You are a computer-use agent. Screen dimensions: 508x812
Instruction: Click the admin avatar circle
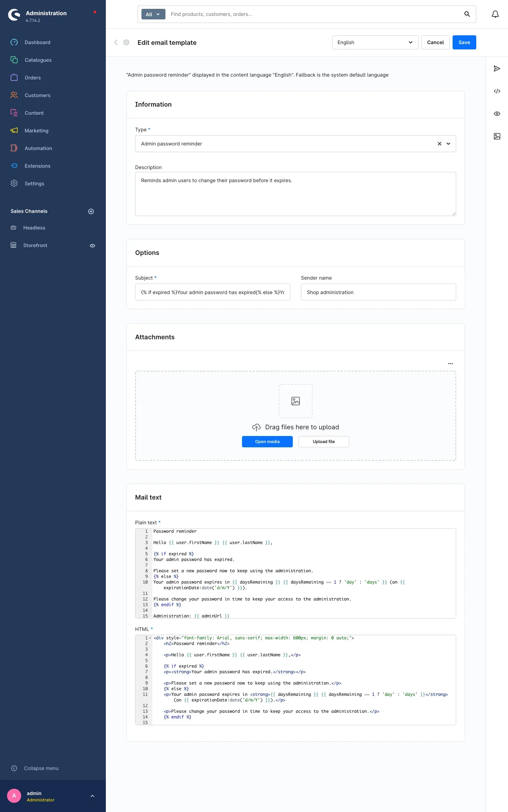pyautogui.click(x=14, y=796)
